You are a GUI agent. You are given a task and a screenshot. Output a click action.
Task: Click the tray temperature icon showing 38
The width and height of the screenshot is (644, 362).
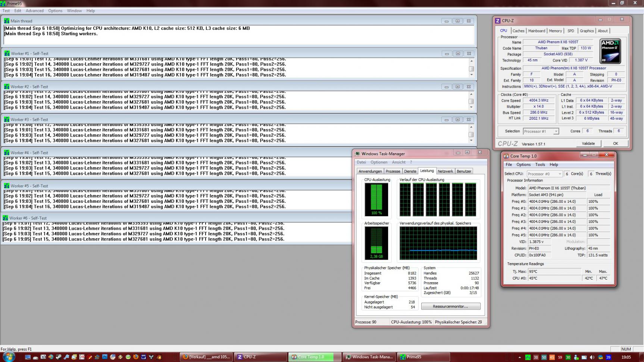coord(536,357)
